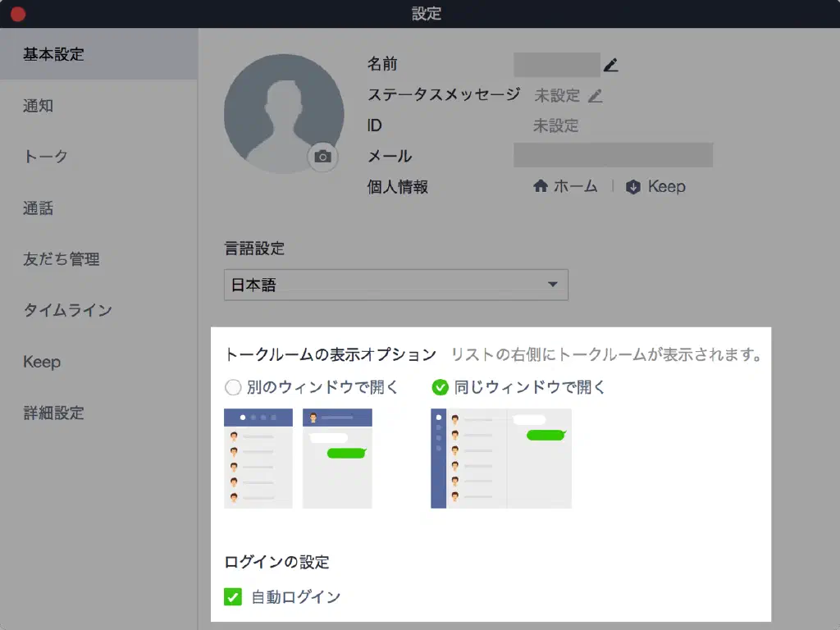Image resolution: width=840 pixels, height=630 pixels.
Task: Click the Home house icon
Action: 541,186
